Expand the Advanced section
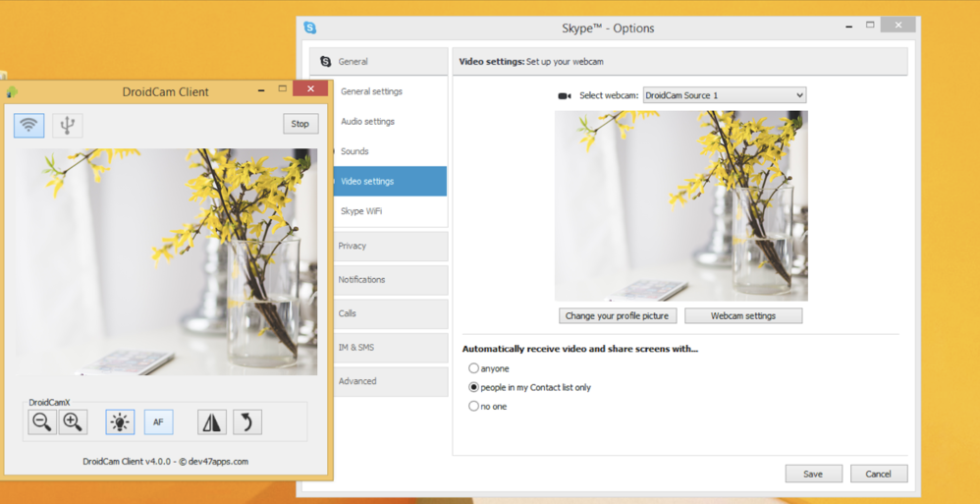The image size is (980, 504). pos(390,381)
